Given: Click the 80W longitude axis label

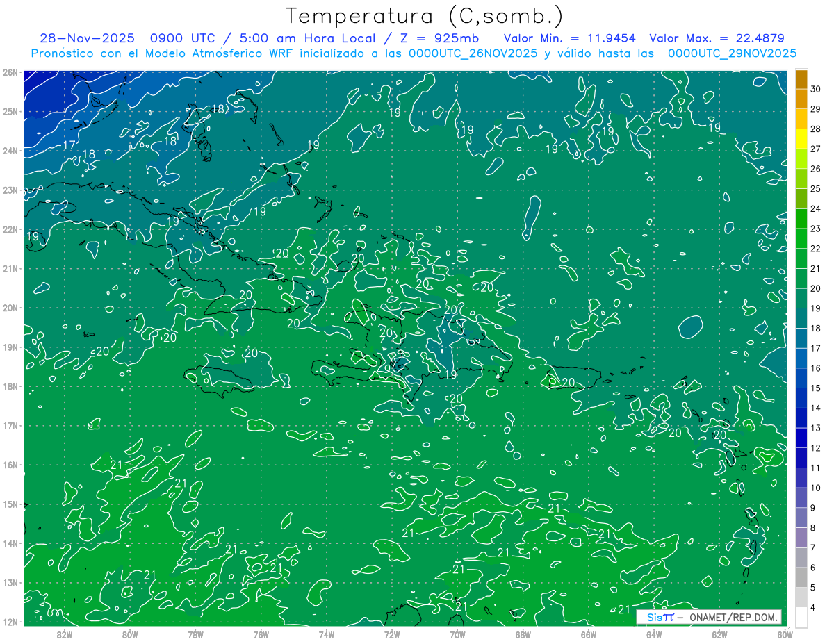Looking at the screenshot, I should click(x=129, y=634).
